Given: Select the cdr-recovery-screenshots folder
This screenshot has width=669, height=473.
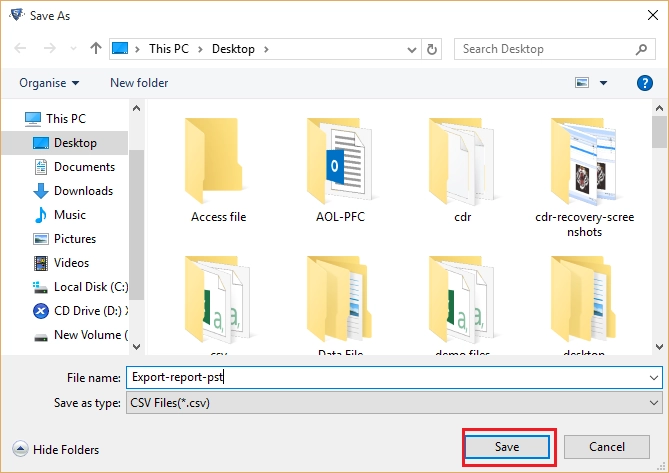Looking at the screenshot, I should [584, 177].
